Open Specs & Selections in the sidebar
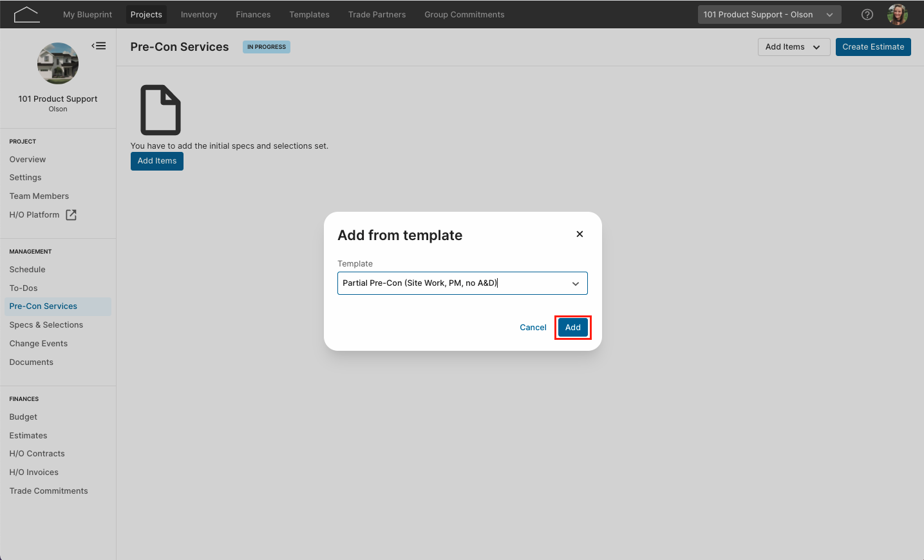924x560 pixels. 46,325
